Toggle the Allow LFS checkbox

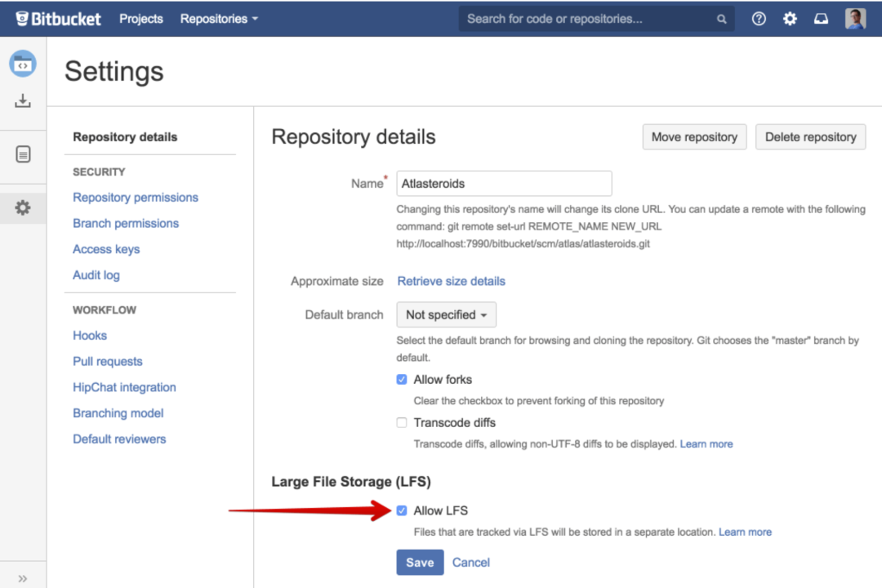[402, 511]
